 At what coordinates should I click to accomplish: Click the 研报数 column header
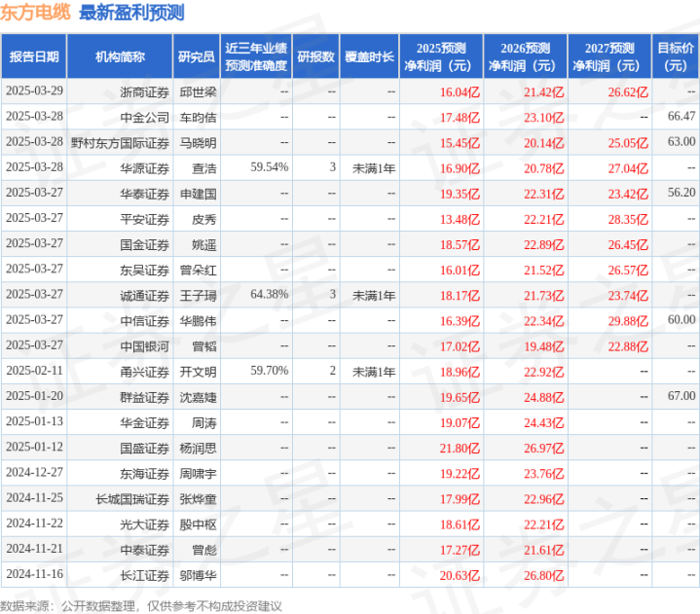click(315, 56)
